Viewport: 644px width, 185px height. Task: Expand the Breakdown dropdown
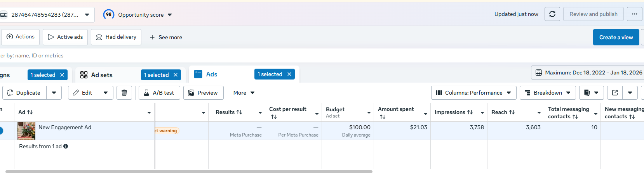[548, 93]
